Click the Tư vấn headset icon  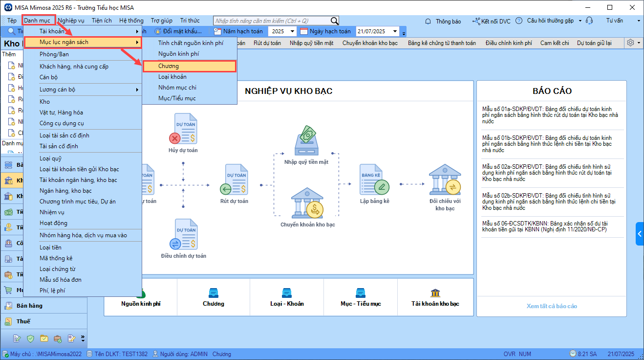(589, 21)
